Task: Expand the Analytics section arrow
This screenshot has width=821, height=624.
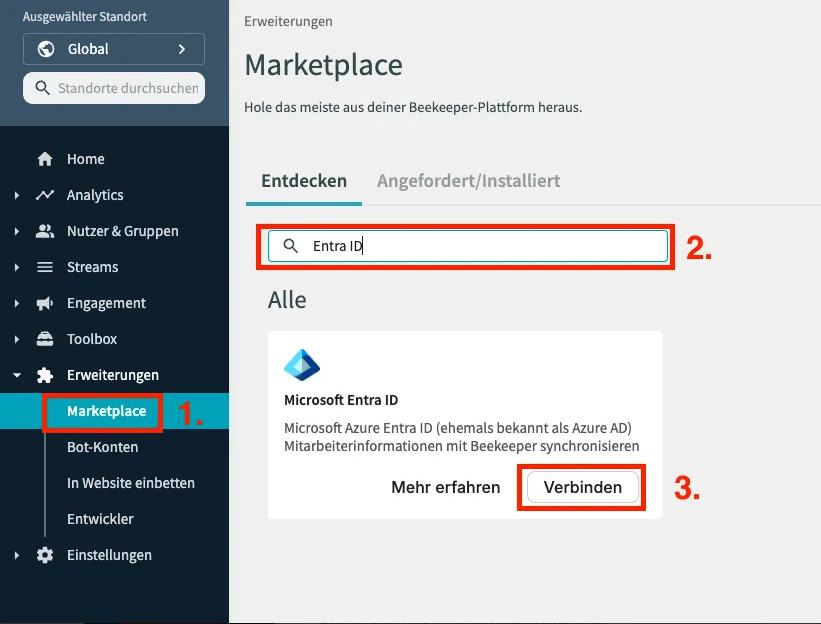Action: tap(17, 195)
